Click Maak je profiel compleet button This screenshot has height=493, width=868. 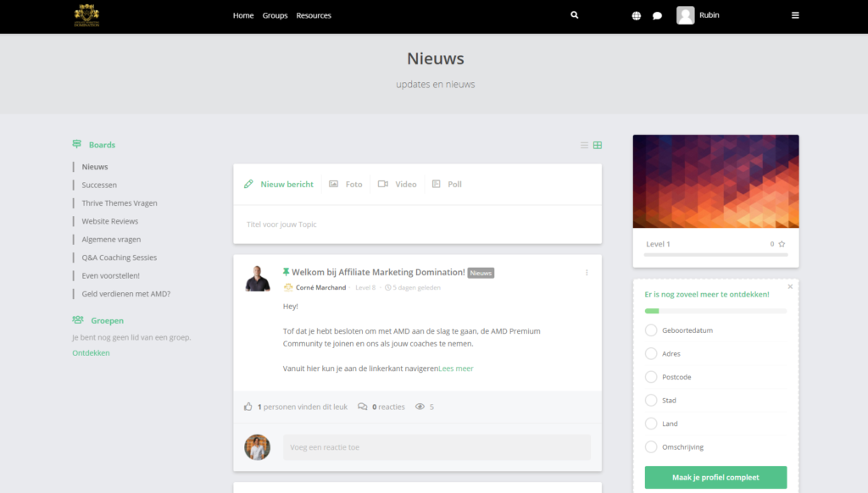click(x=715, y=477)
